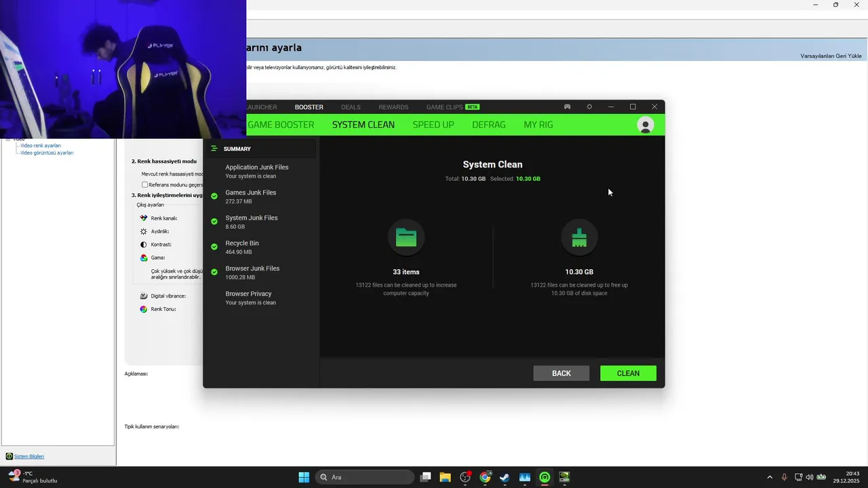Click the taskbar app with red badge

point(465,477)
